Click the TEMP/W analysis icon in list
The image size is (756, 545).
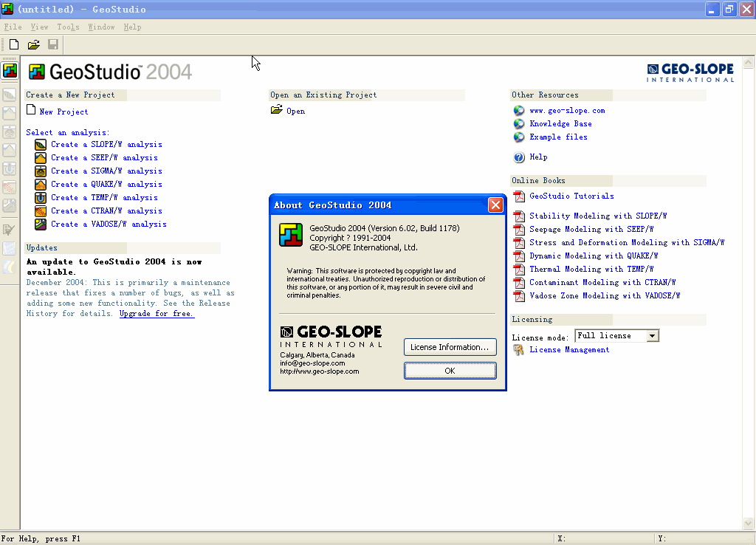[41, 197]
